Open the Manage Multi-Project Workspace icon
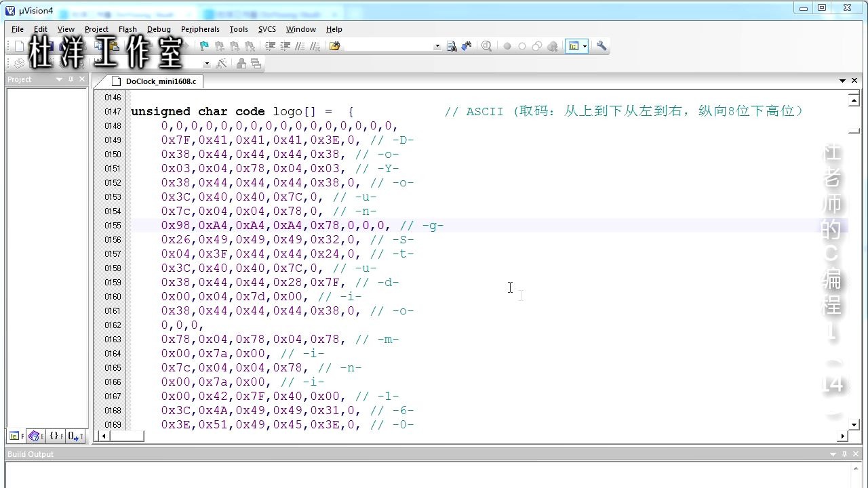Screen dimensions: 868x488 [x=256, y=63]
